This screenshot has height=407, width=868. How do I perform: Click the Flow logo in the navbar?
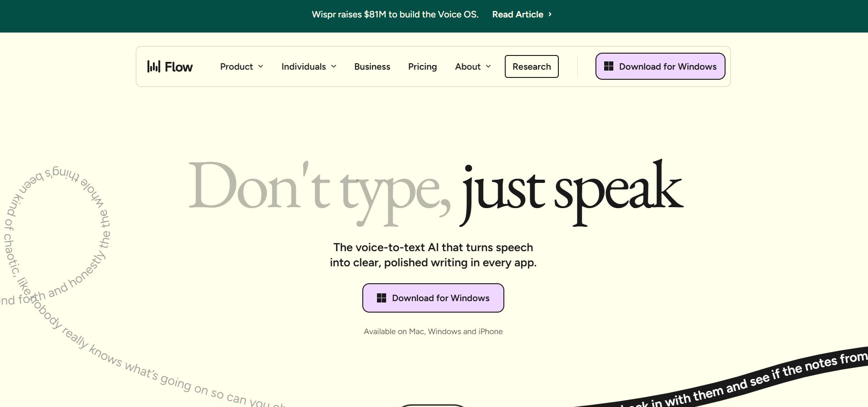[170, 66]
